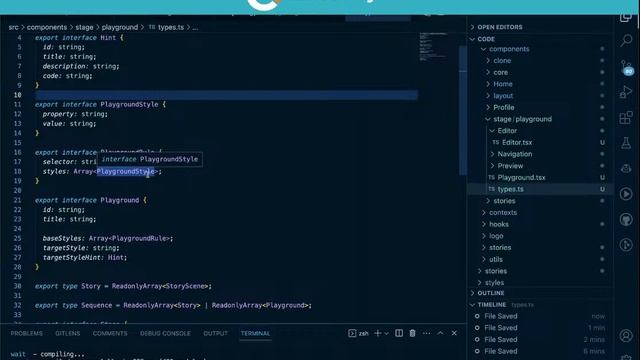Expand the hooks folder
The image size is (640, 360).
tap(499, 224)
